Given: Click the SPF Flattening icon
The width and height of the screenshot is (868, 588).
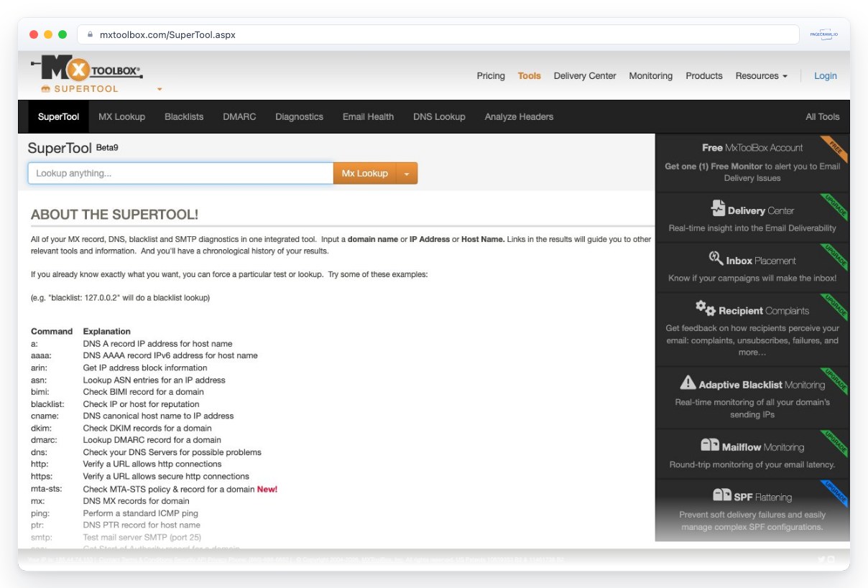Looking at the screenshot, I should coord(721,495).
